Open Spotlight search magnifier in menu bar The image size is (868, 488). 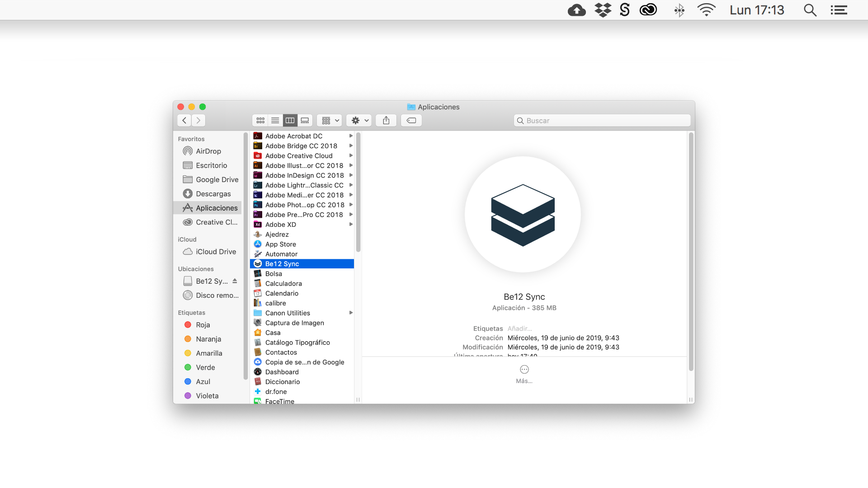point(810,10)
